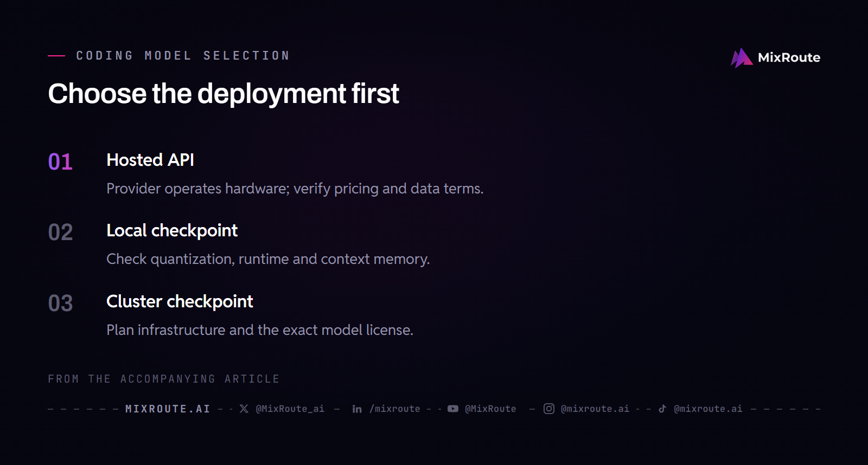Select the heading 'Choose the deployment first'
868x465 pixels.
pos(224,94)
